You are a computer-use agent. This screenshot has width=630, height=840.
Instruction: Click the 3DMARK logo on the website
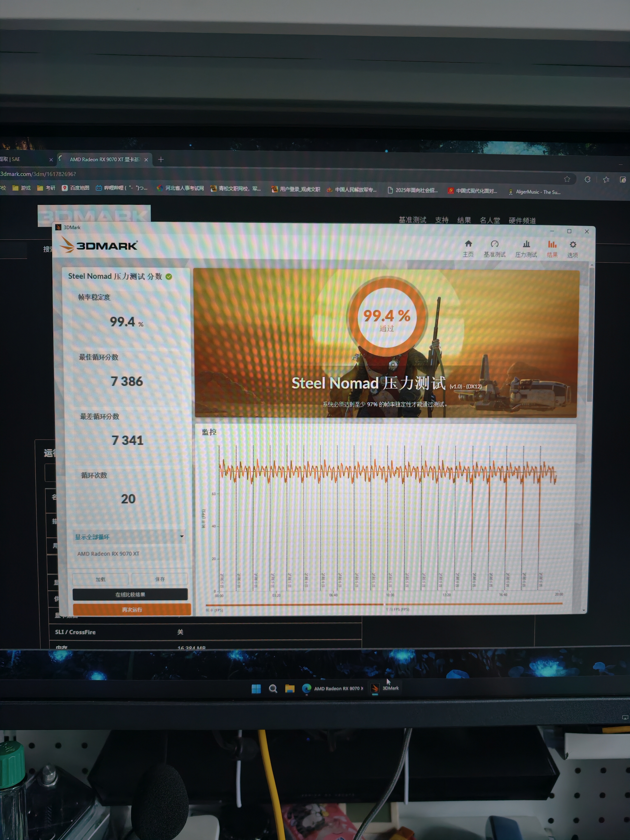point(94,213)
